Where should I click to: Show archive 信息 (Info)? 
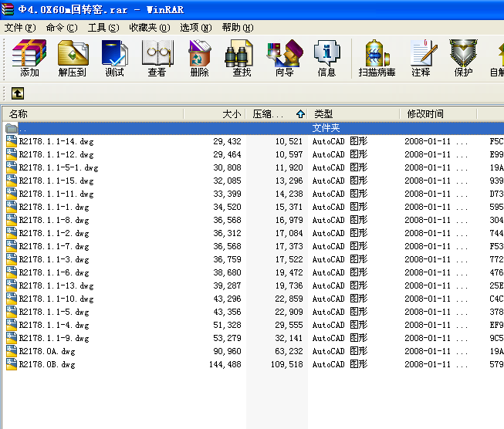pyautogui.click(x=327, y=58)
